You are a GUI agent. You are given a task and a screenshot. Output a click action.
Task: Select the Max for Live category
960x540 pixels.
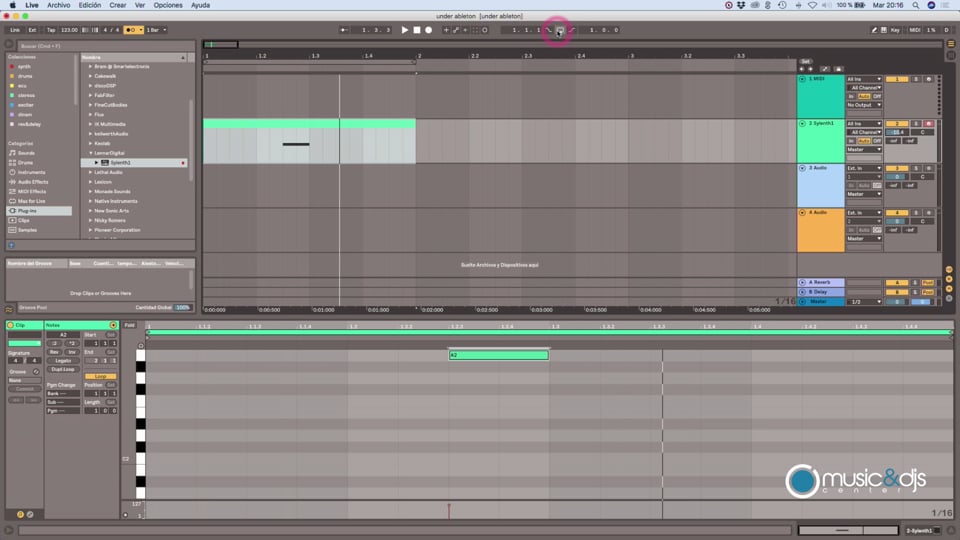(x=31, y=201)
